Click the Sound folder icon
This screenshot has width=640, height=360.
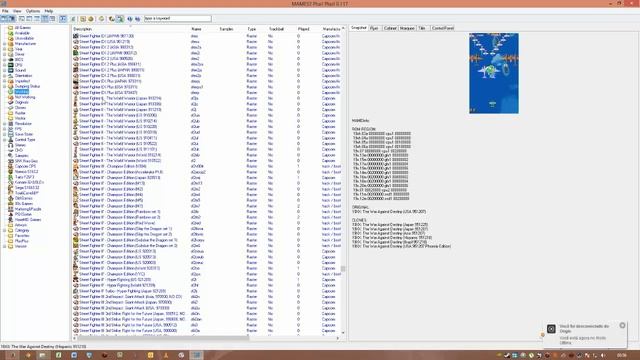11,70
